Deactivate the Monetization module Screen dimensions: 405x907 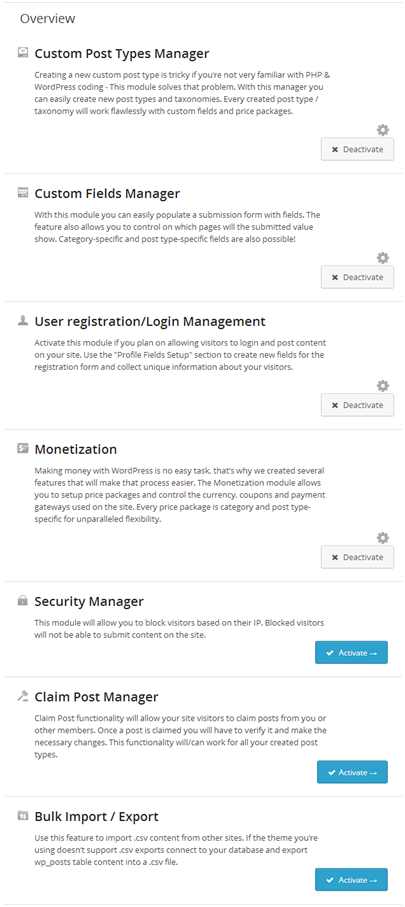(x=358, y=557)
